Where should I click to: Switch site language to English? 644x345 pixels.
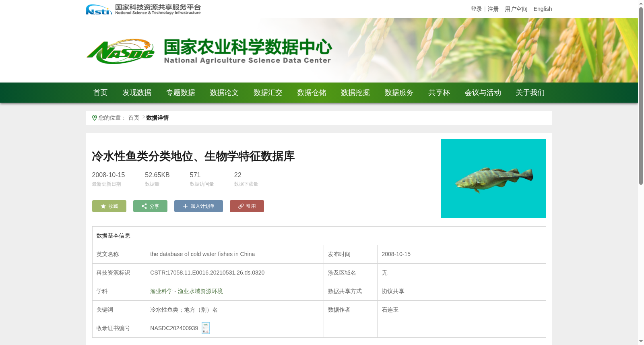pos(543,9)
